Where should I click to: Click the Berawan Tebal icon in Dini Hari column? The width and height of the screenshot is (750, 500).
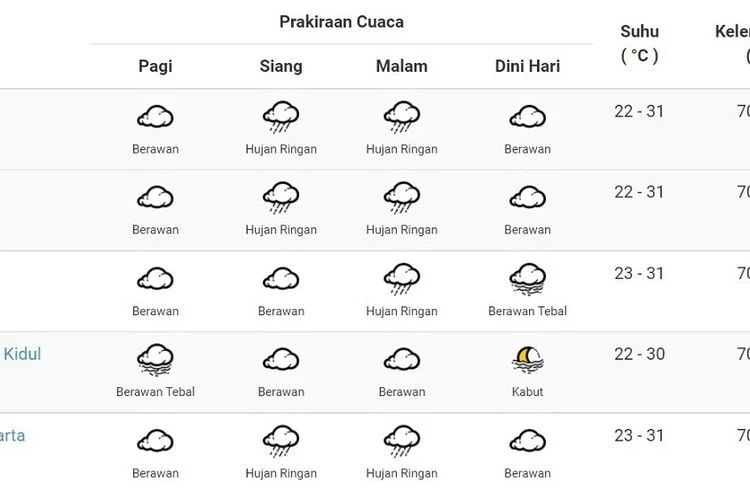pos(528,278)
